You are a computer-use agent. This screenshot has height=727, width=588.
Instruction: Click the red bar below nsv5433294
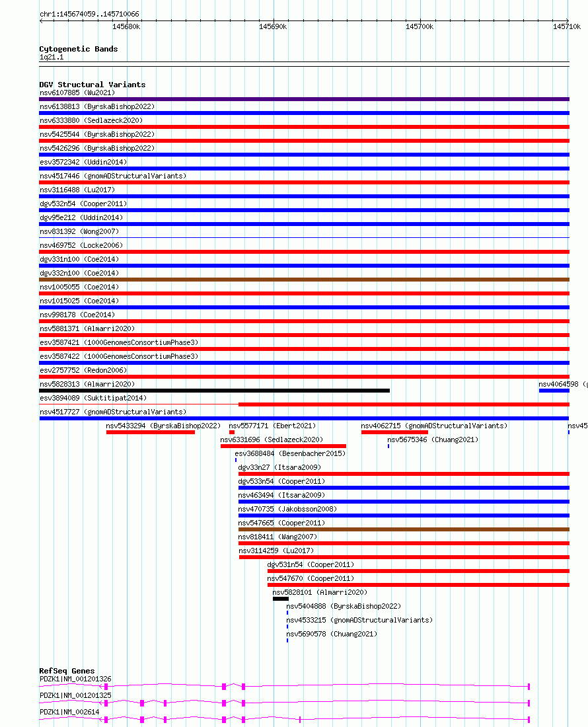(x=151, y=433)
